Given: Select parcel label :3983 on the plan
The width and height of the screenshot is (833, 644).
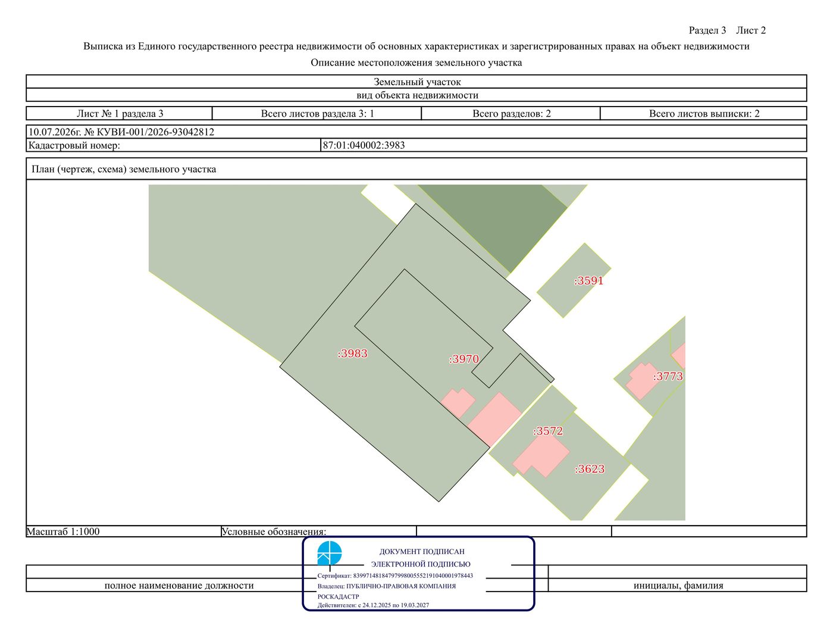Looking at the screenshot, I should click(353, 354).
